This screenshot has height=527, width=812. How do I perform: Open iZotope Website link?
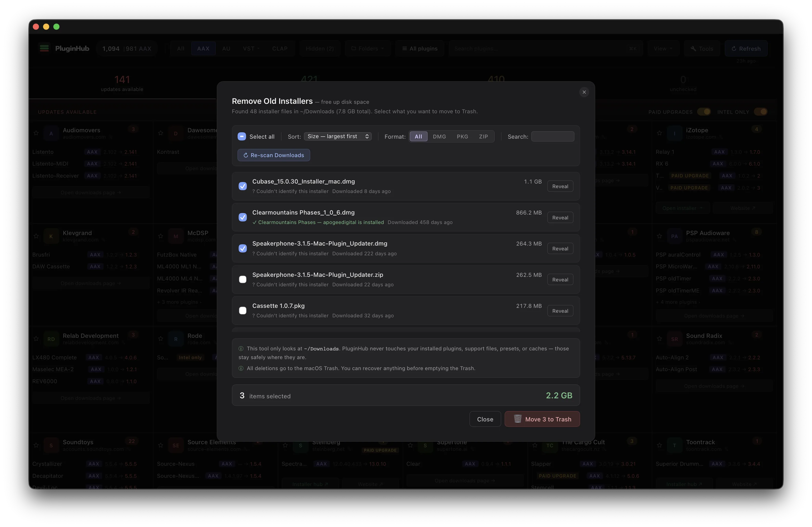tap(742, 208)
